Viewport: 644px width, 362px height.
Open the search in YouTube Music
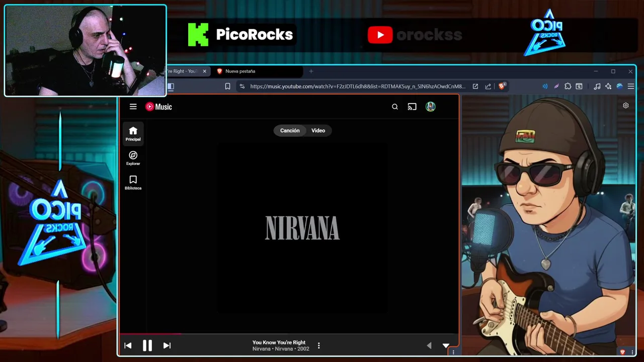(x=395, y=107)
